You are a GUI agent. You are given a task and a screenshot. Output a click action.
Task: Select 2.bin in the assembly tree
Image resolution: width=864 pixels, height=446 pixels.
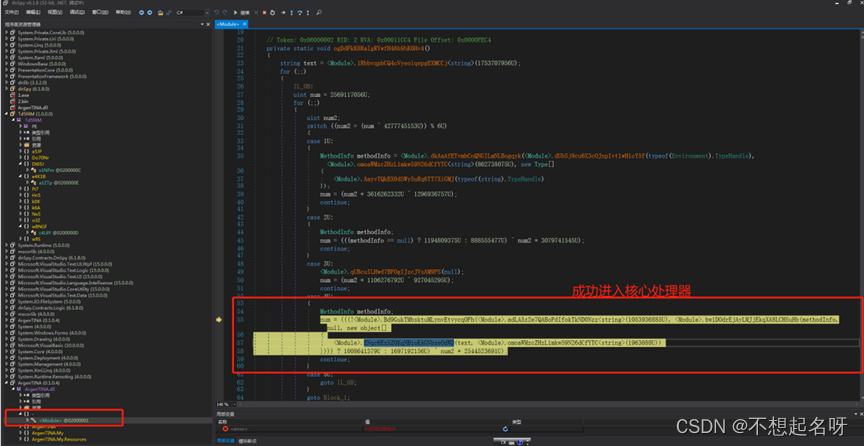pyautogui.click(x=23, y=101)
